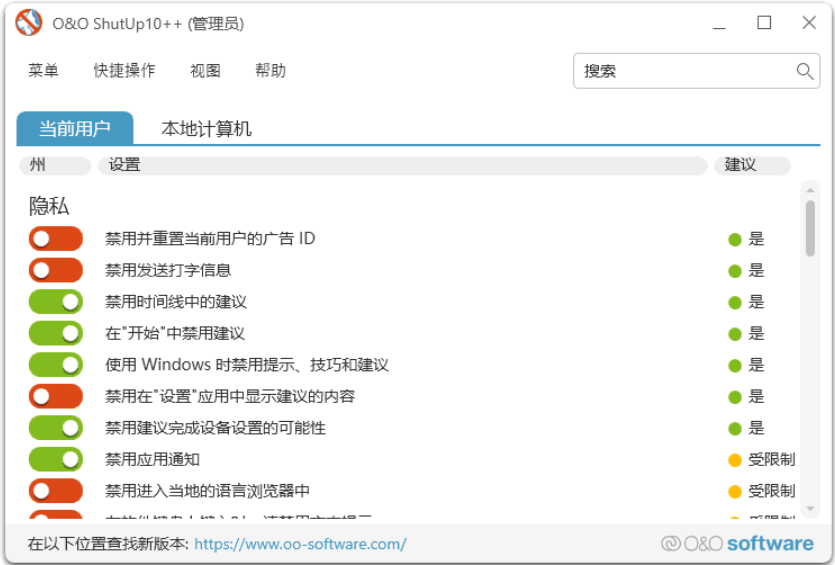Screen dimensions: 835x565
Task: Open the 视图 menu
Action: [205, 70]
